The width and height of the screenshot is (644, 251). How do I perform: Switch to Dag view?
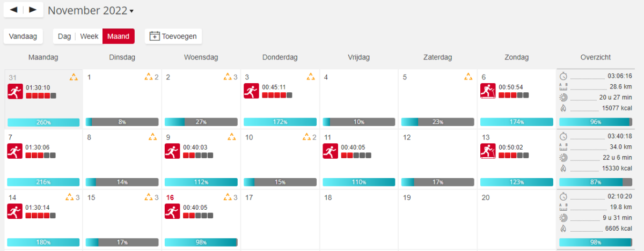[x=64, y=36]
